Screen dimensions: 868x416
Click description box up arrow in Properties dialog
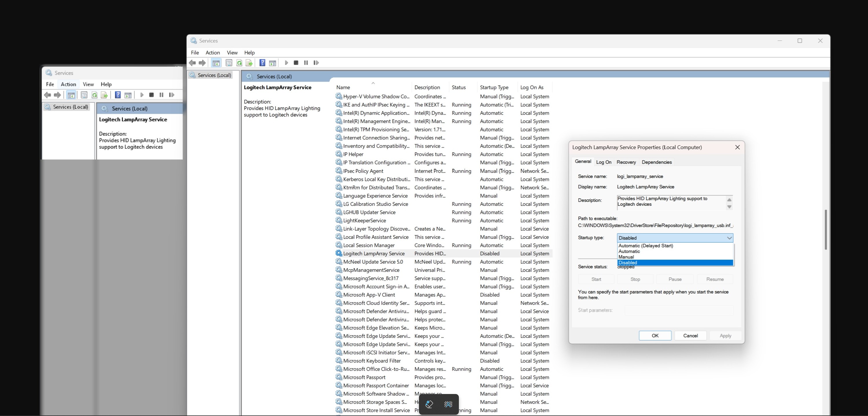coord(729,199)
